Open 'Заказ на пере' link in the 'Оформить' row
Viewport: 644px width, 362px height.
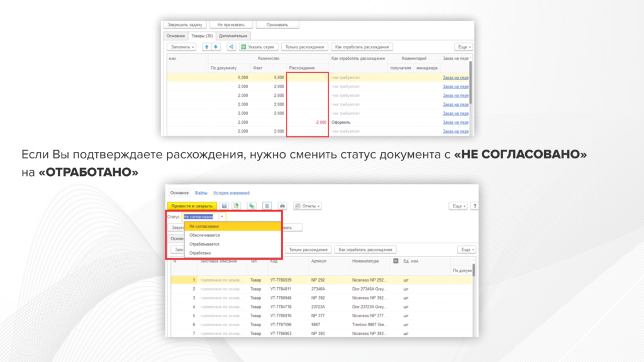point(455,123)
